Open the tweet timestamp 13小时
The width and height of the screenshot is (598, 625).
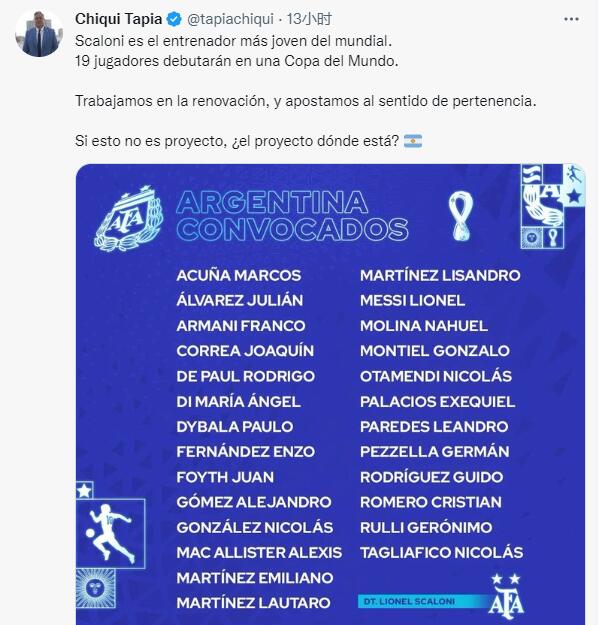[309, 19]
